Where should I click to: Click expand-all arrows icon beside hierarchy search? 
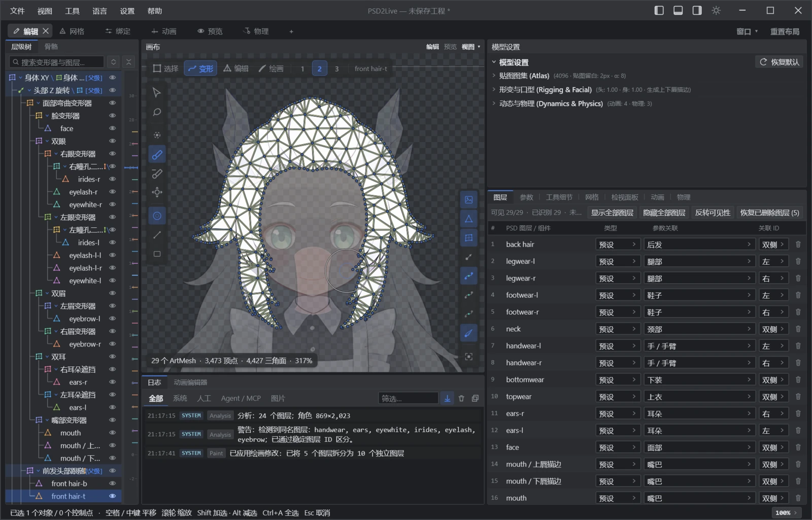pos(114,62)
